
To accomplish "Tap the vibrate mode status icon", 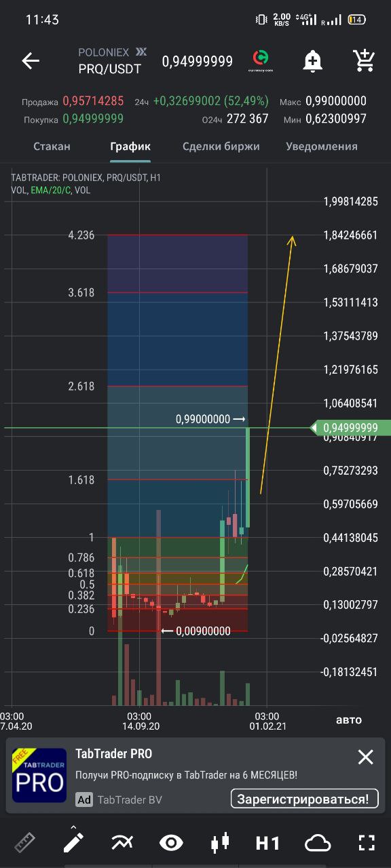I will tap(262, 20).
